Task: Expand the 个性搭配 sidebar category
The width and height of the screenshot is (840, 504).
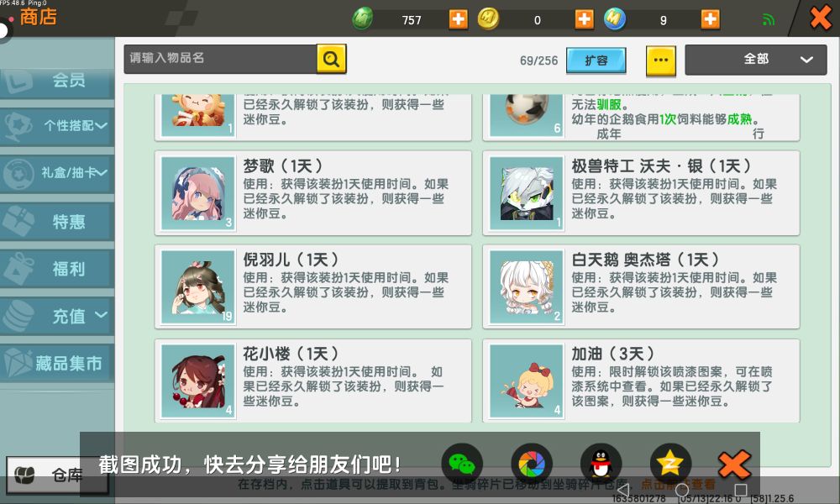Action: (57, 126)
